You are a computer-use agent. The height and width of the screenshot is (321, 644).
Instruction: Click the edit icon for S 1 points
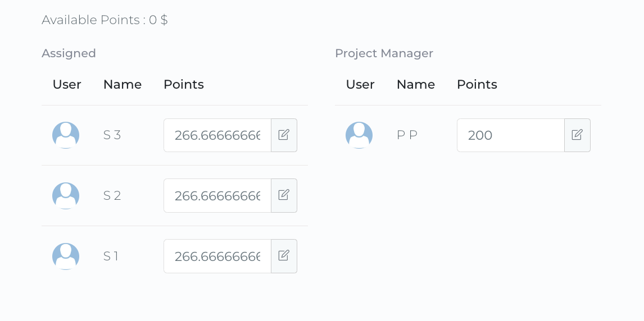click(x=284, y=256)
